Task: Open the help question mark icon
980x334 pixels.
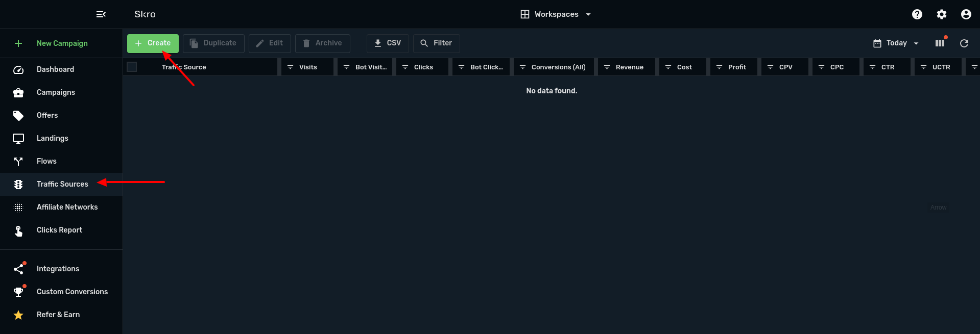Action: coord(917,14)
